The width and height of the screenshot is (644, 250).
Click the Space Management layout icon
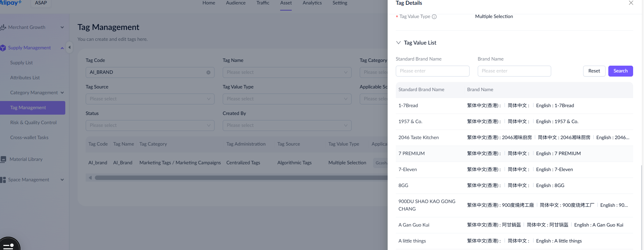pyautogui.click(x=3, y=180)
